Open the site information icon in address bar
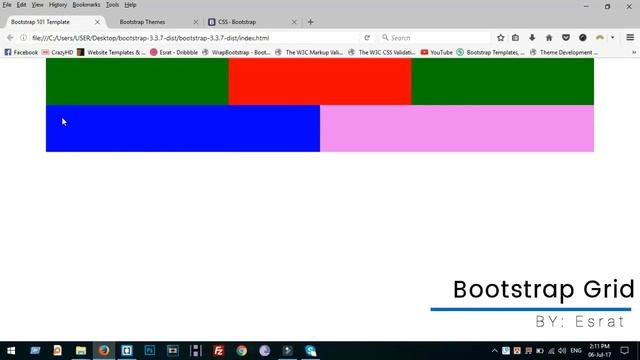The image size is (640, 360). 23,38
